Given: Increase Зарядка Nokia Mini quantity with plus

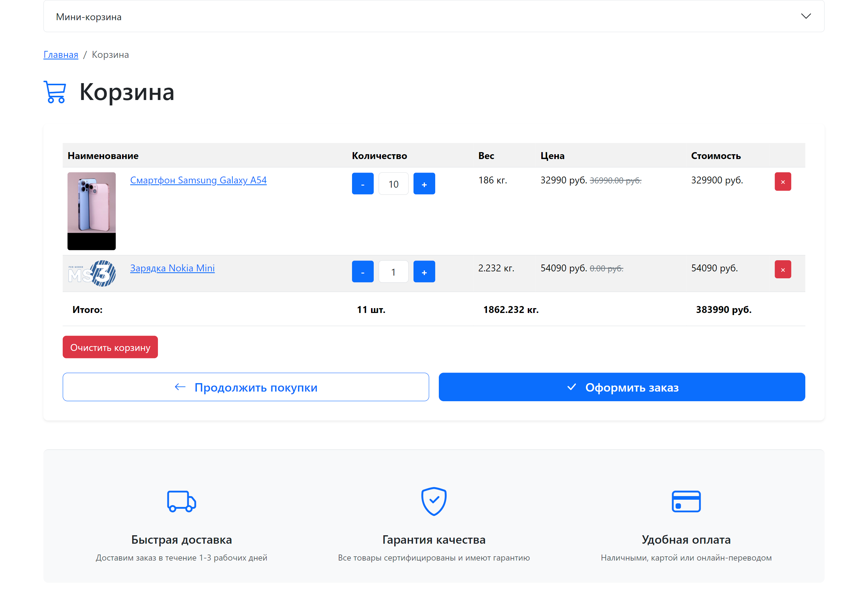Looking at the screenshot, I should point(424,272).
